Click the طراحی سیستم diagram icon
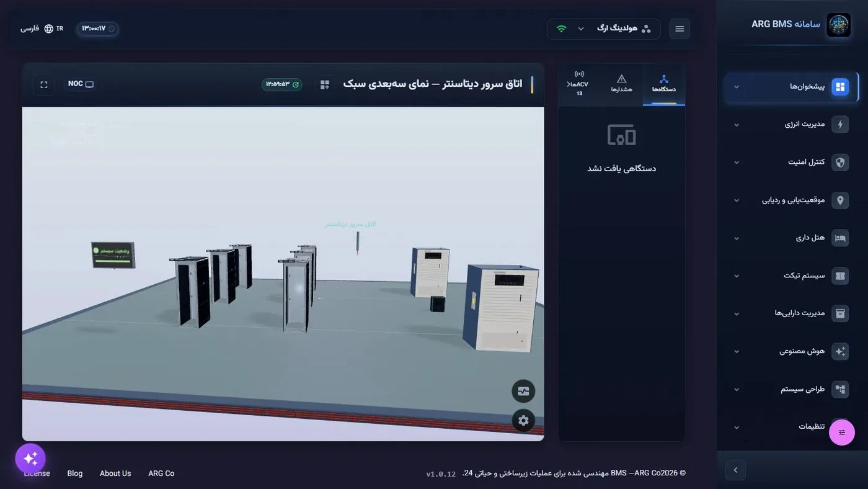 pyautogui.click(x=840, y=389)
